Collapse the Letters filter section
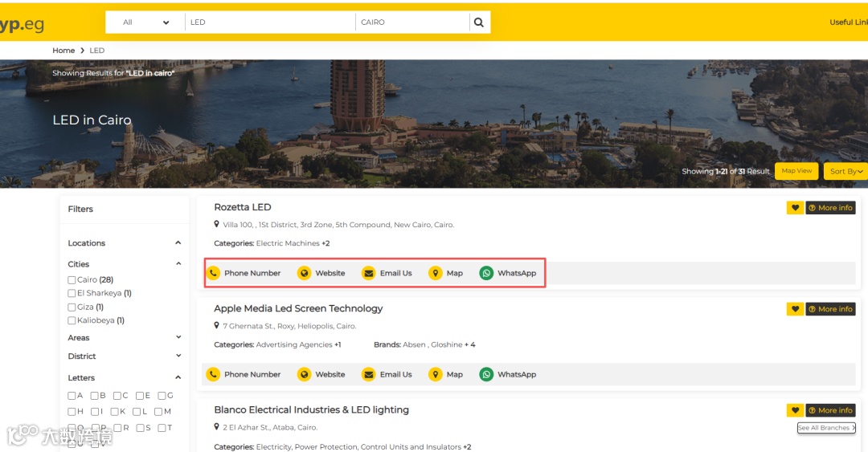This screenshot has height=452, width=868. (178, 377)
